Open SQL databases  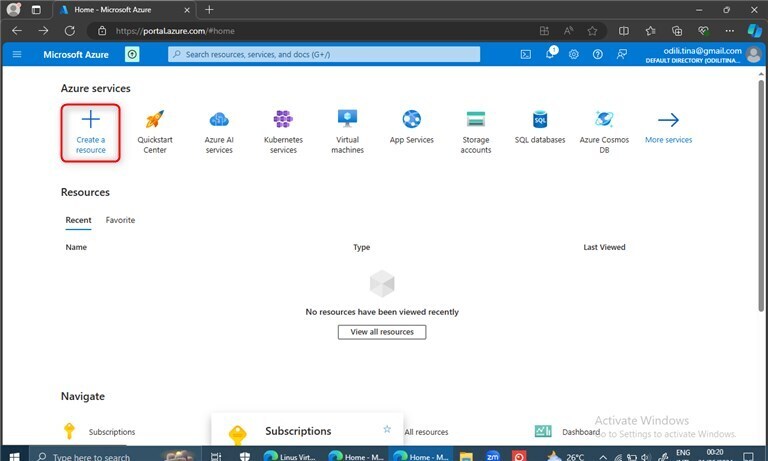540,127
